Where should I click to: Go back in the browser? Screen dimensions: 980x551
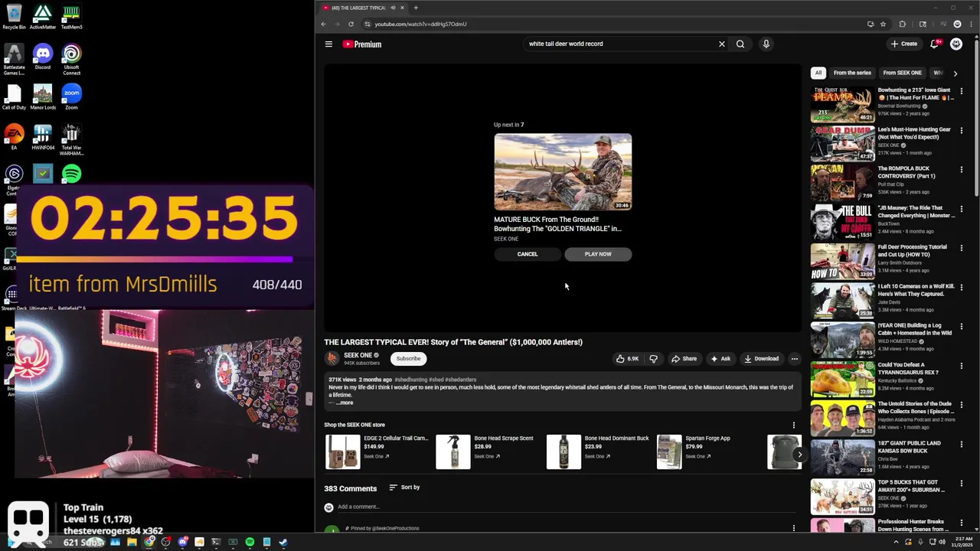[x=323, y=24]
